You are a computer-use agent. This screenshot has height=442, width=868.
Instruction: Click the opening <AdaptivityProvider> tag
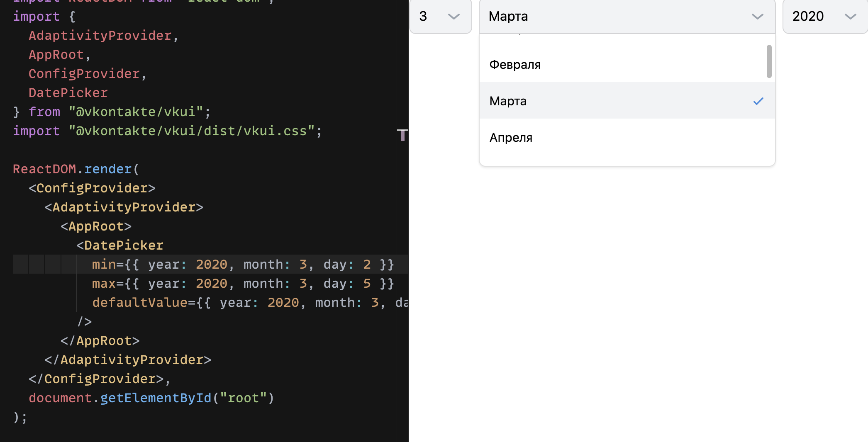pyautogui.click(x=124, y=207)
